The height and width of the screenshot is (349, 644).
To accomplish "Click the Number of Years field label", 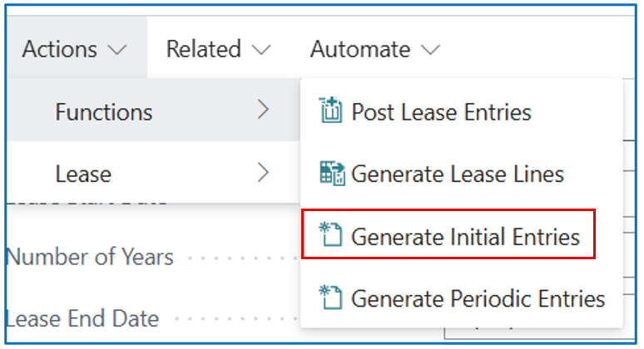I will click(x=90, y=257).
